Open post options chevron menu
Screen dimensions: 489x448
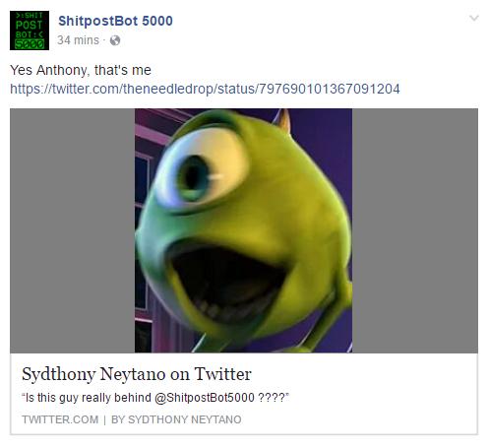click(474, 18)
